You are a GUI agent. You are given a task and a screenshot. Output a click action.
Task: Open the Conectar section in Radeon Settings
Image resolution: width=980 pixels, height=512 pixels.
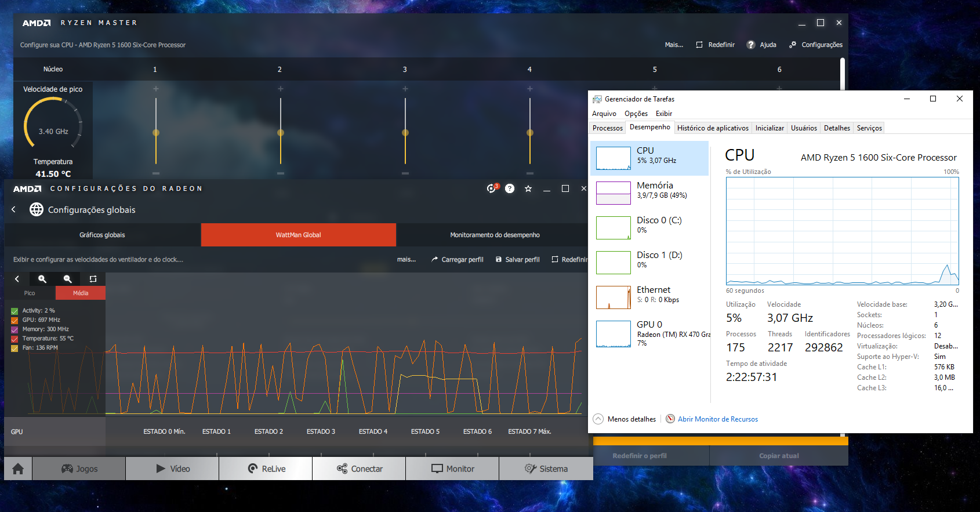click(x=360, y=469)
